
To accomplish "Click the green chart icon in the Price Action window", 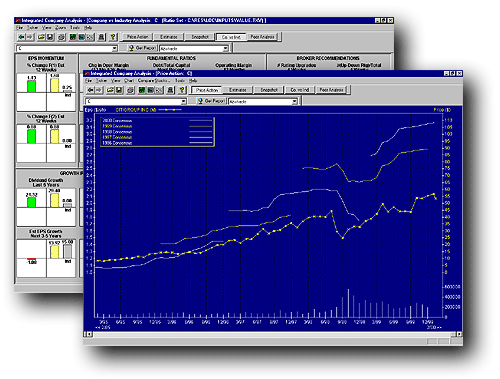I will coord(142,90).
